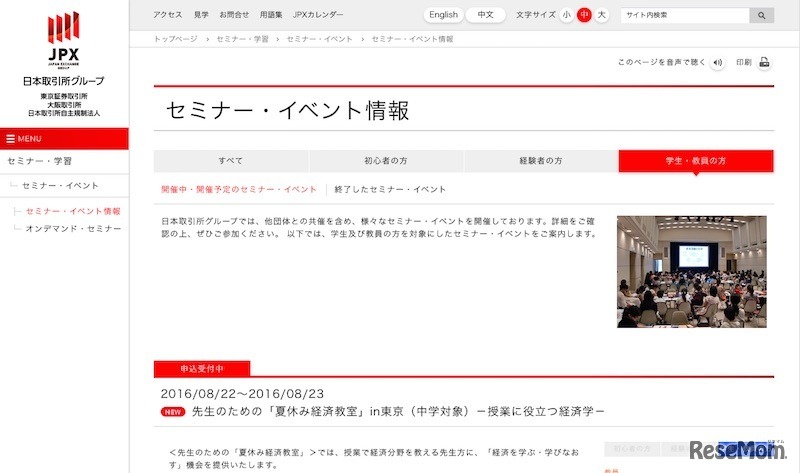Go to トップページ in breadcrumb
This screenshot has width=800, height=473.
coord(176,39)
